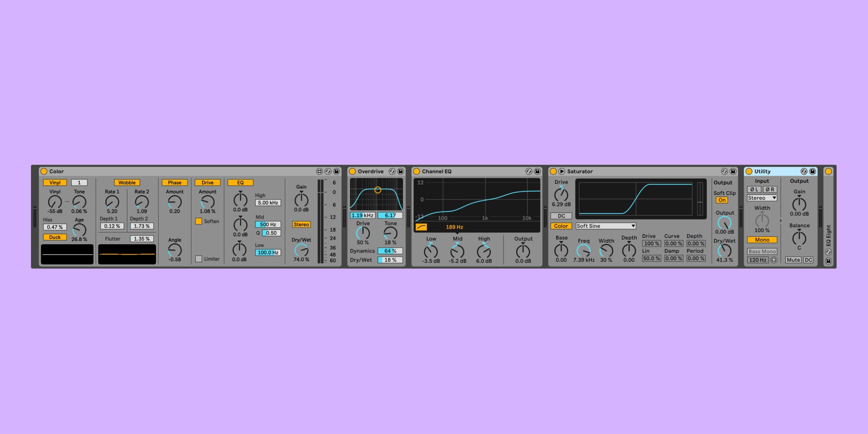Click the Duck button under Hiss
The width and height of the screenshot is (868, 434).
point(55,237)
